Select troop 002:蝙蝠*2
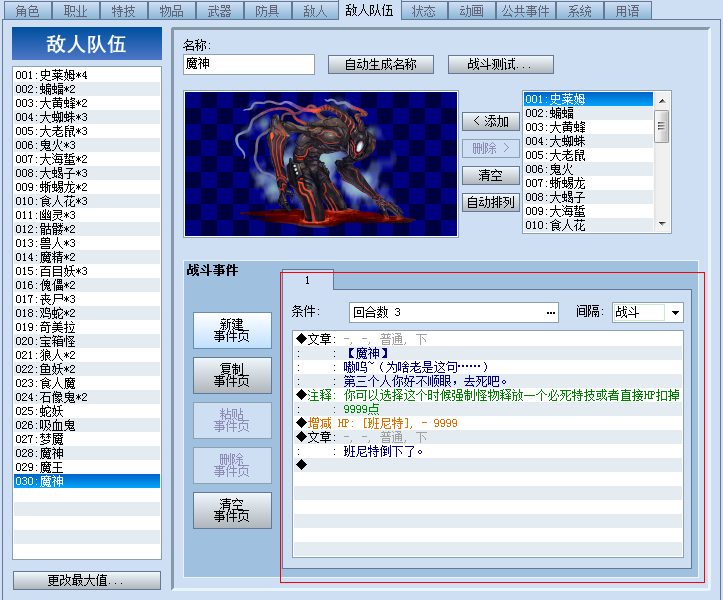Screen dimensions: 723x600 87,89
